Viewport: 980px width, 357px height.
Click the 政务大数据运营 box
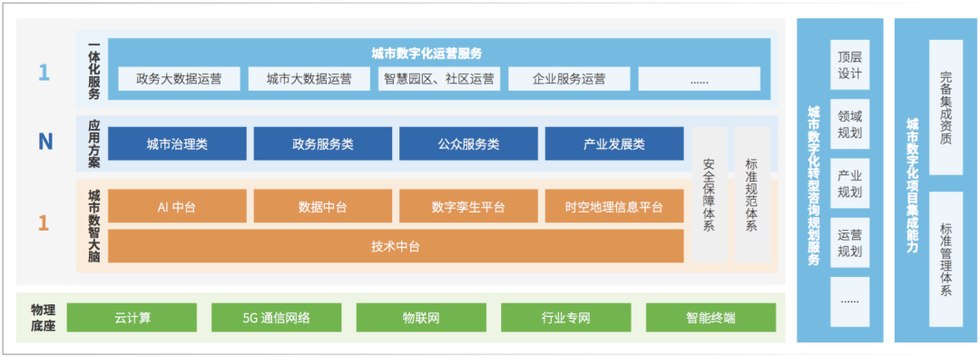[x=179, y=79]
